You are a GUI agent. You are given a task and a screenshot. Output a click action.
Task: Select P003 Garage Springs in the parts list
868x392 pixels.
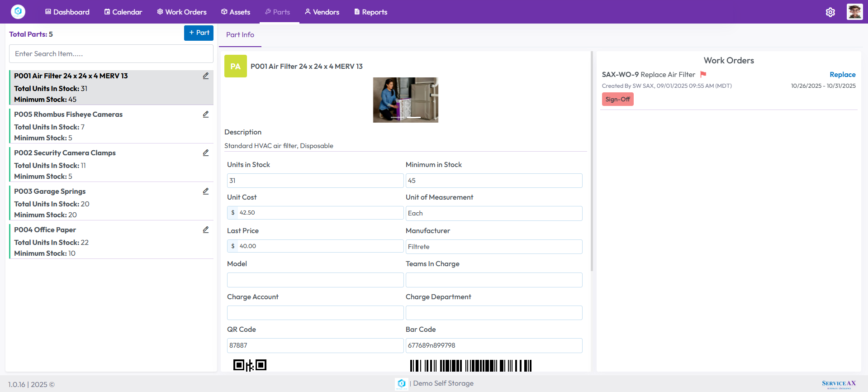click(x=50, y=191)
